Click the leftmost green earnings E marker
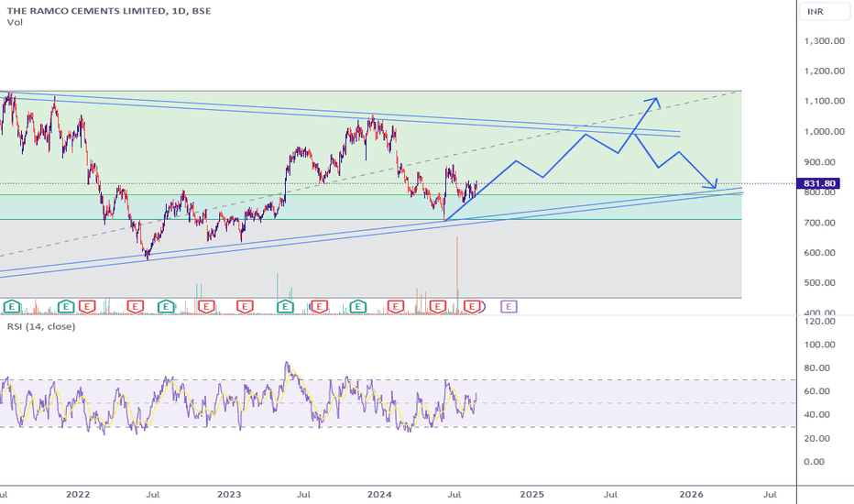 click(11, 307)
